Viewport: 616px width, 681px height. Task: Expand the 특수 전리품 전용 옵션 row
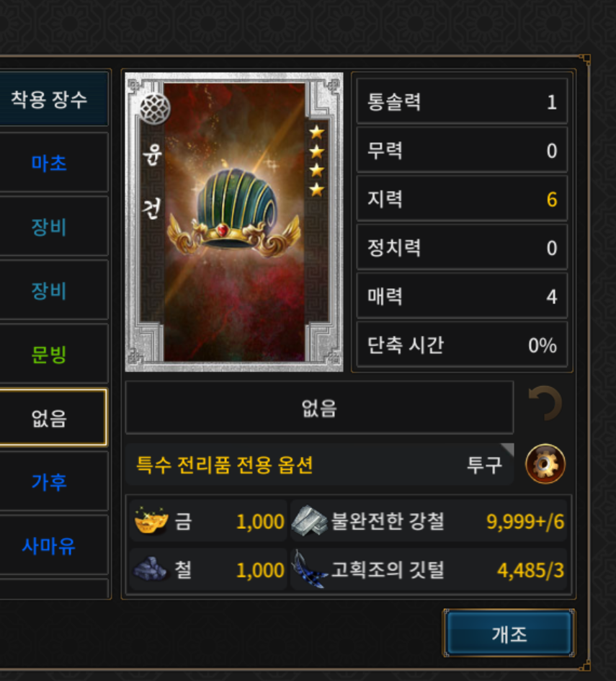[x=319, y=464]
